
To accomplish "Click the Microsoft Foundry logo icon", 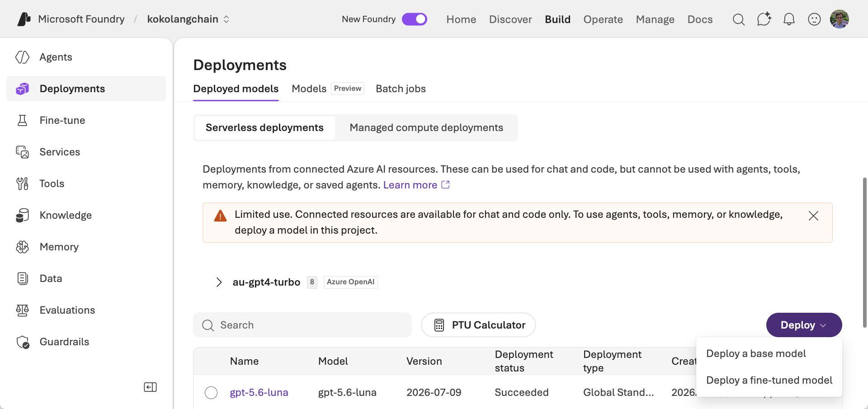I will click(24, 19).
